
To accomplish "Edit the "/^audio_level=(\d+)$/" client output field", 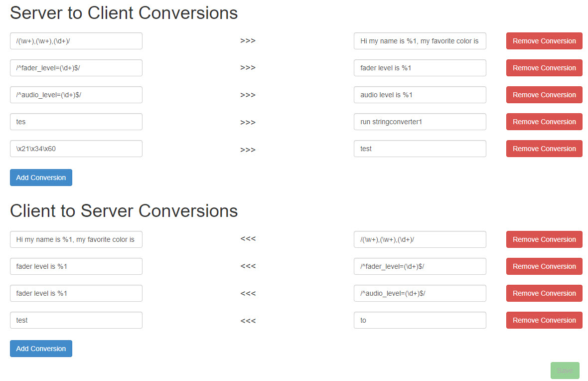I will pos(420,293).
